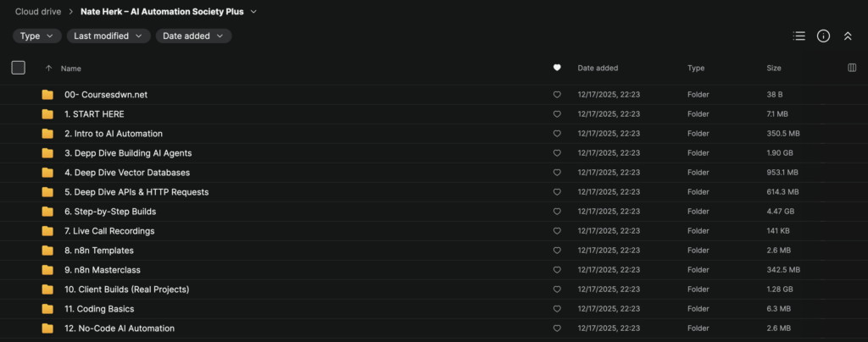The height and width of the screenshot is (342, 868).
Task: Favorite the '1. START HERE' folder
Action: tap(557, 114)
